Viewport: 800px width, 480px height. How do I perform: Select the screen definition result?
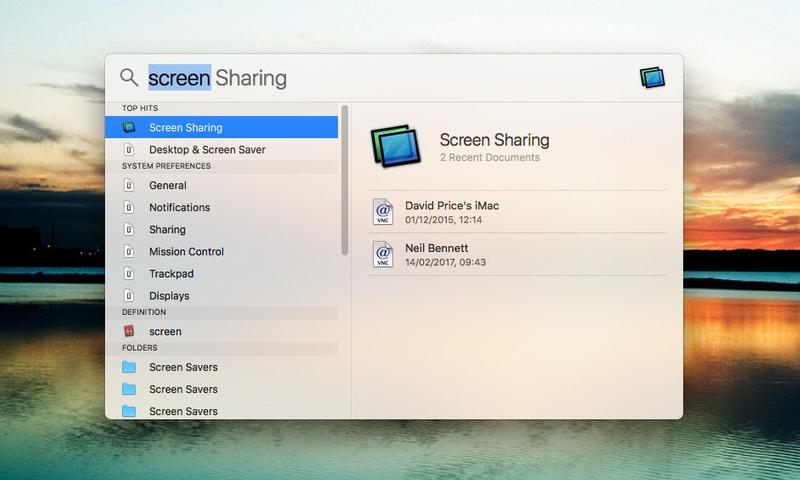point(221,331)
